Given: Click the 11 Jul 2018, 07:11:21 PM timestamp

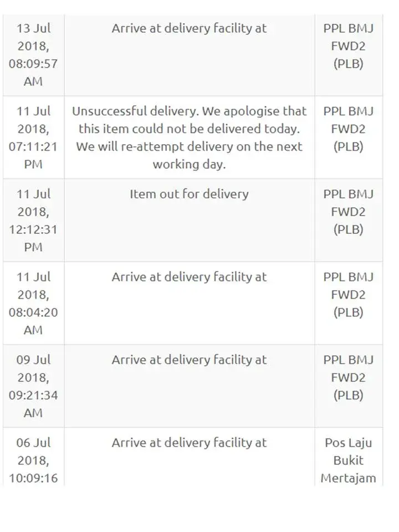Looking at the screenshot, I should click(33, 137).
